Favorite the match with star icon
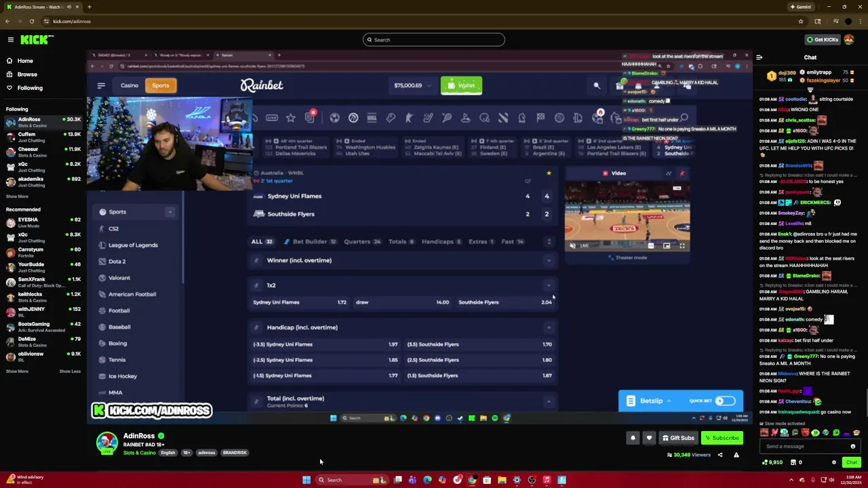 tap(549, 174)
